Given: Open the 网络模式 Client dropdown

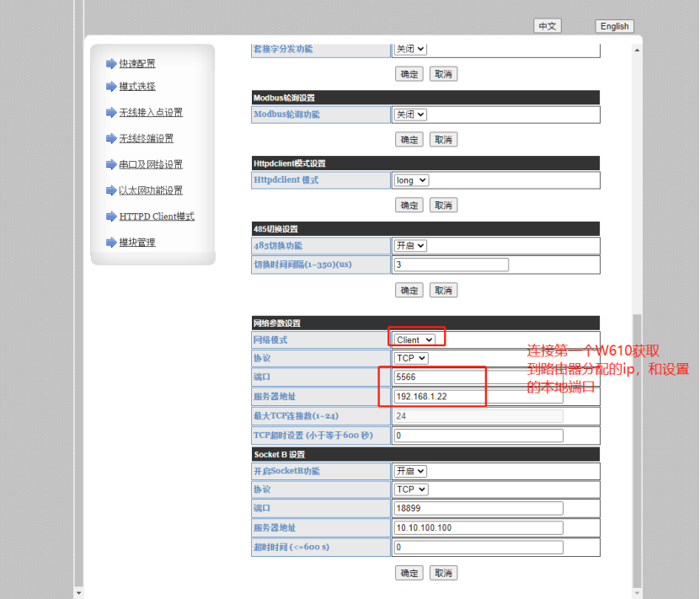Looking at the screenshot, I should pos(414,340).
